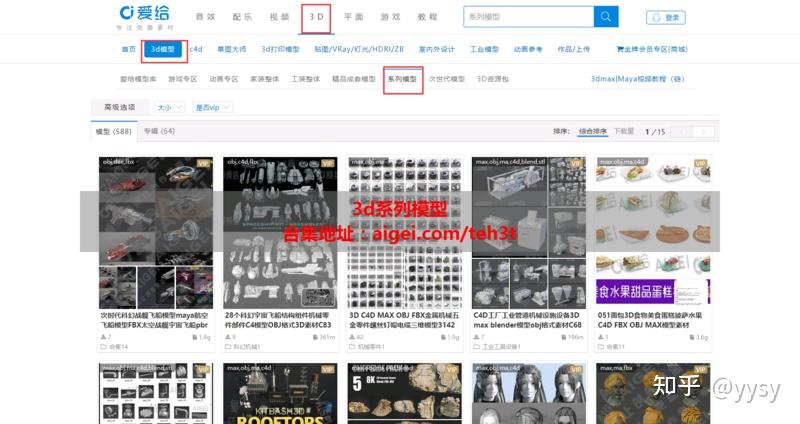Go to the next results page arrow
This screenshot has height=424, width=800.
coord(704,132)
